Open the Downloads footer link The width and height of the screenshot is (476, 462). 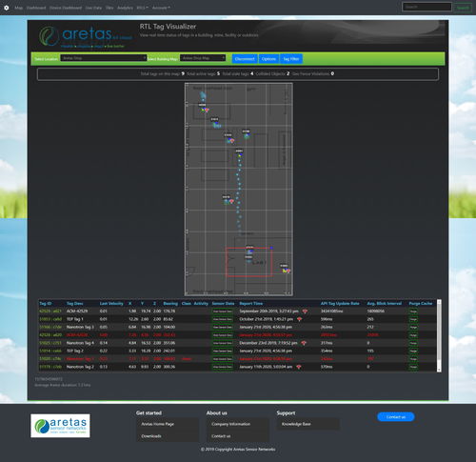[151, 436]
